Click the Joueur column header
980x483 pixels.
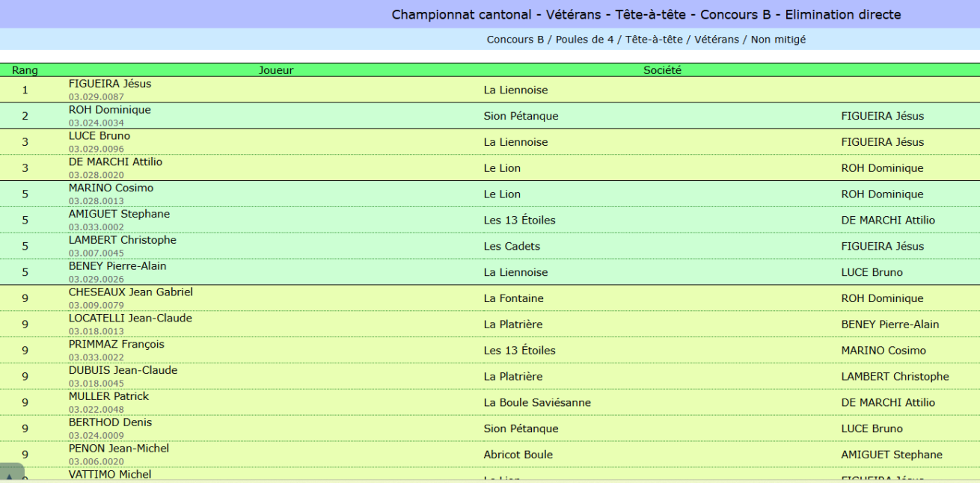[x=276, y=70]
